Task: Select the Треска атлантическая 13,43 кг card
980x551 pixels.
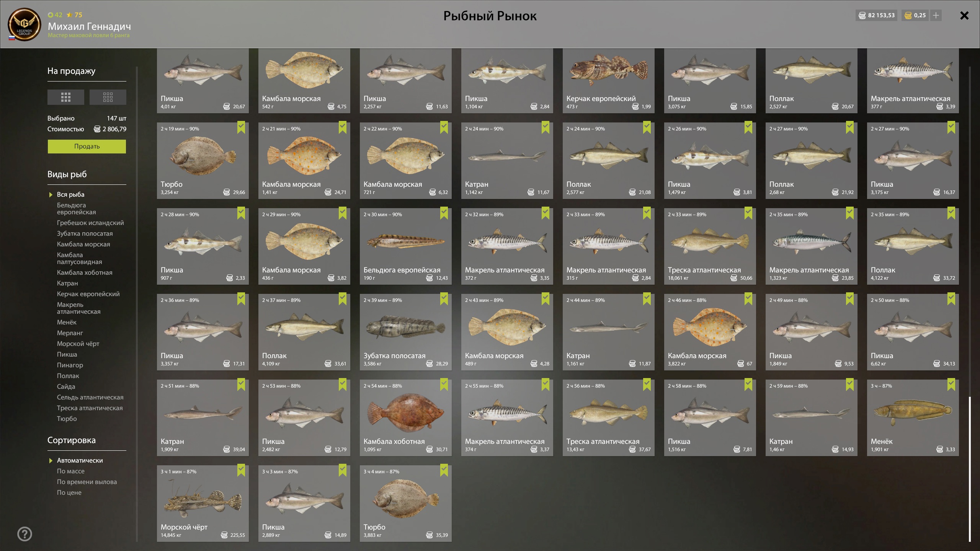Action: coord(609,417)
